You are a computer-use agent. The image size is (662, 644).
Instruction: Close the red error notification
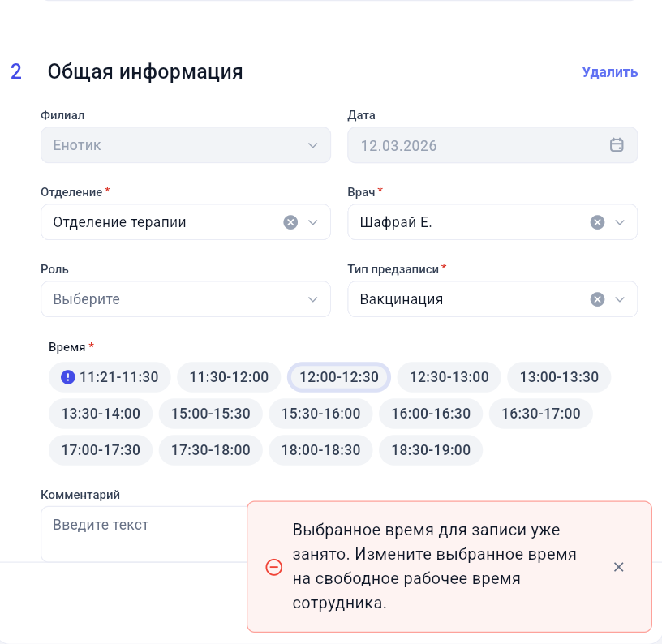click(x=618, y=567)
